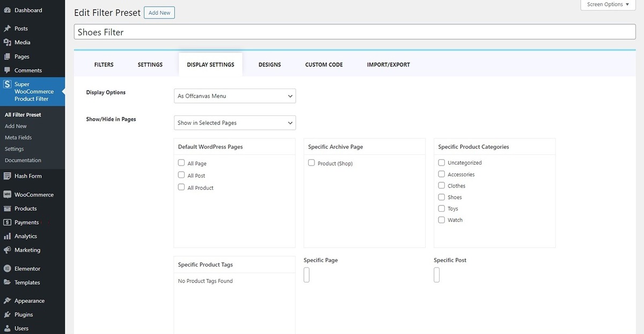Image resolution: width=644 pixels, height=334 pixels.
Task: Go to the Import/Export tab
Action: point(389,65)
